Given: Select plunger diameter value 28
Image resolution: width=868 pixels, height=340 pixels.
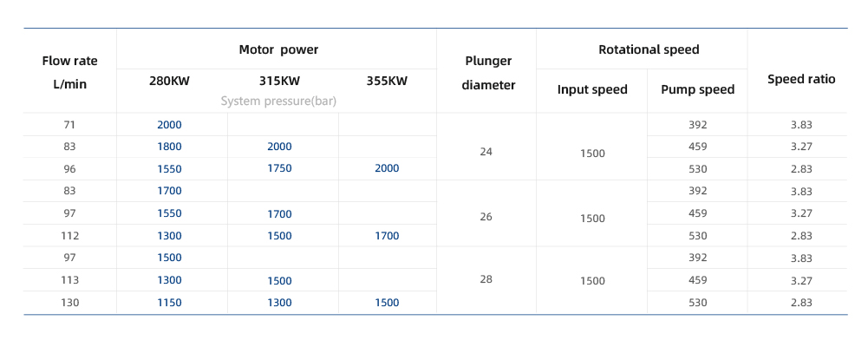Looking at the screenshot, I should (x=486, y=279).
